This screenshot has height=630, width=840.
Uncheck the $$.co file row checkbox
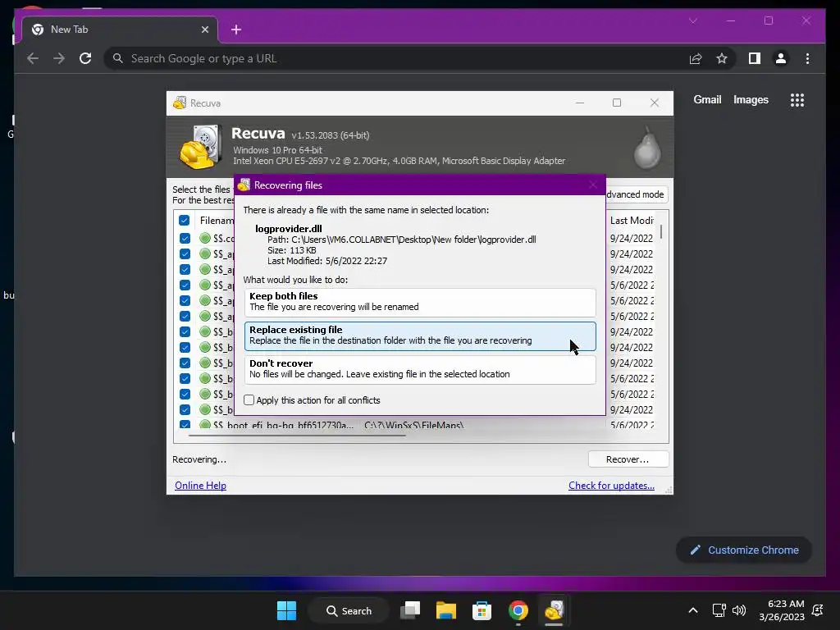click(185, 238)
